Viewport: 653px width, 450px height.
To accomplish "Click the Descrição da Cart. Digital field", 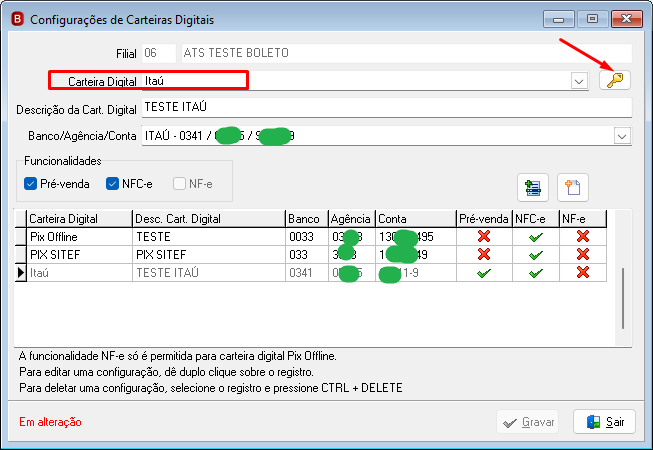I will point(386,107).
